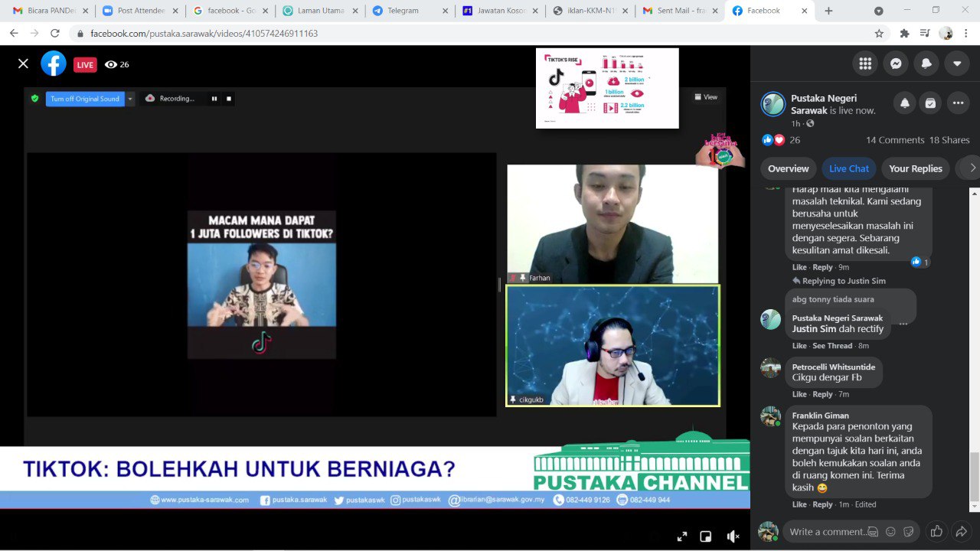
Task: Show more tabs with the right chevron
Action: [x=972, y=168]
